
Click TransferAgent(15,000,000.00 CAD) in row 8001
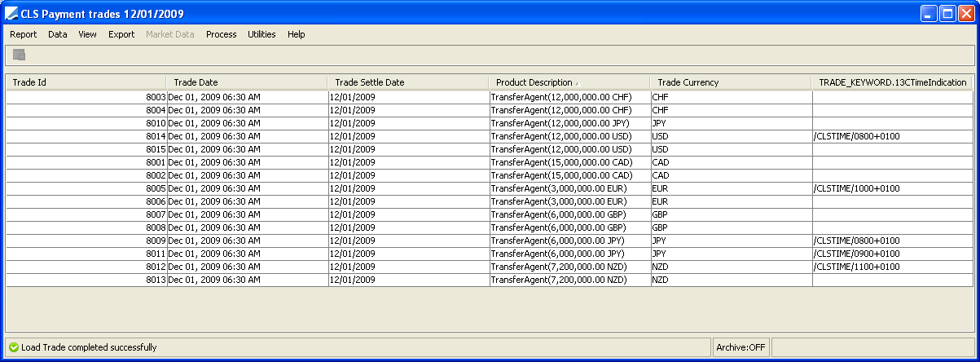(x=569, y=162)
